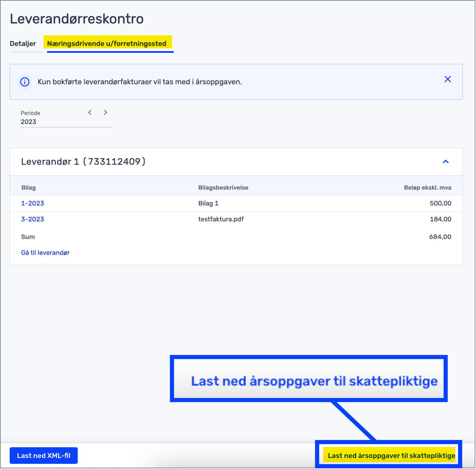The width and height of the screenshot is (476, 469).
Task: Expand the period navigation left chevron again
Action: (x=89, y=112)
